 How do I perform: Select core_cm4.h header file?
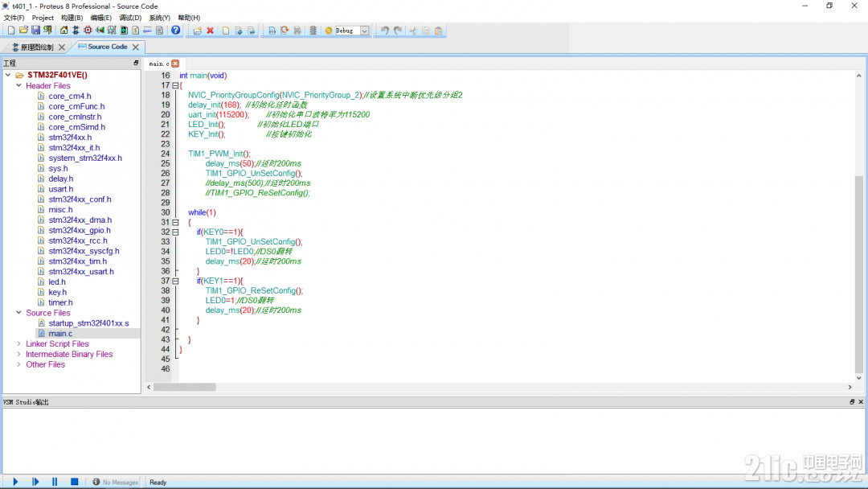[70, 96]
